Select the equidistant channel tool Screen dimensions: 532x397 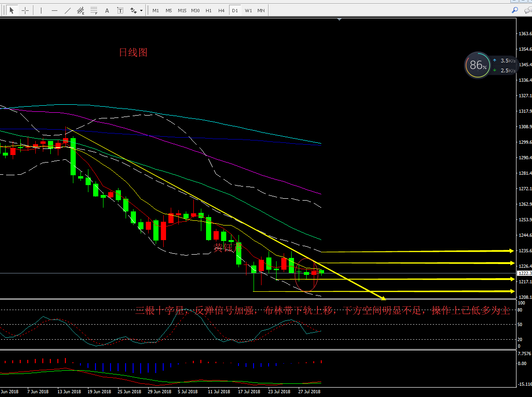[81, 10]
